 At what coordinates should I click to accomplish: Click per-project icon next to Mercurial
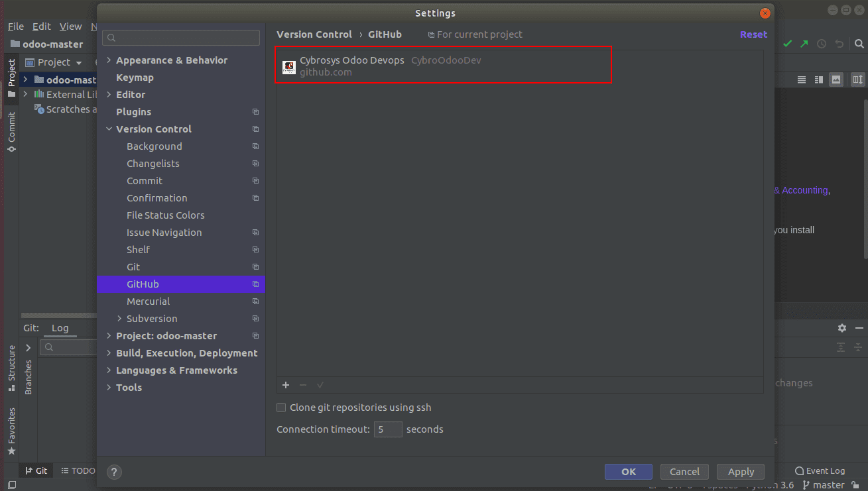(255, 301)
